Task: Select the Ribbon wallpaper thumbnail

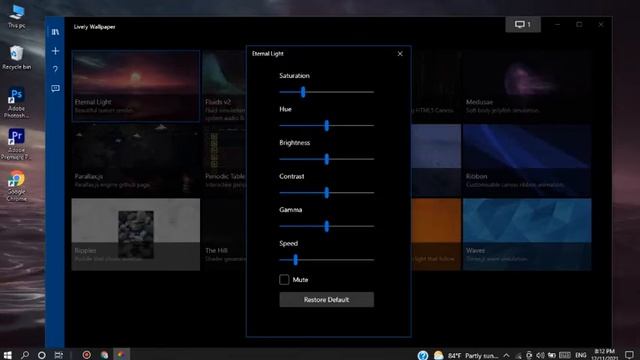Action: [527, 160]
